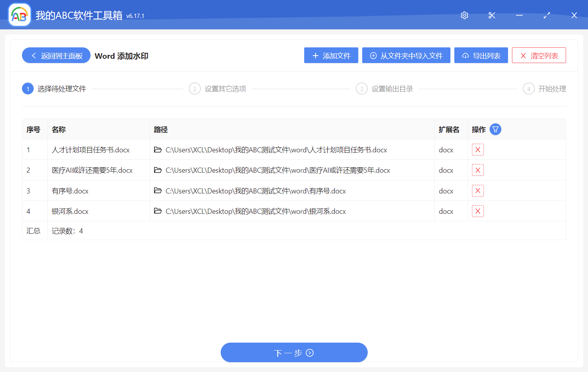Image resolution: width=588 pixels, height=372 pixels.
Task: Open the settings gear icon
Action: (x=464, y=15)
